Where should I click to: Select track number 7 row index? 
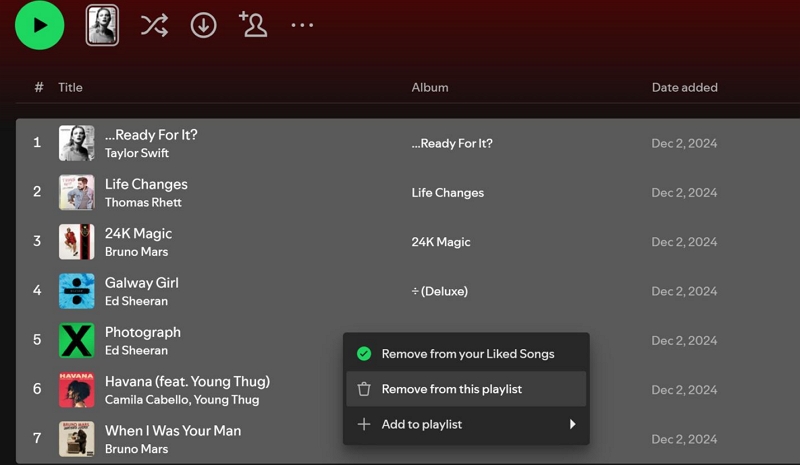(x=37, y=438)
